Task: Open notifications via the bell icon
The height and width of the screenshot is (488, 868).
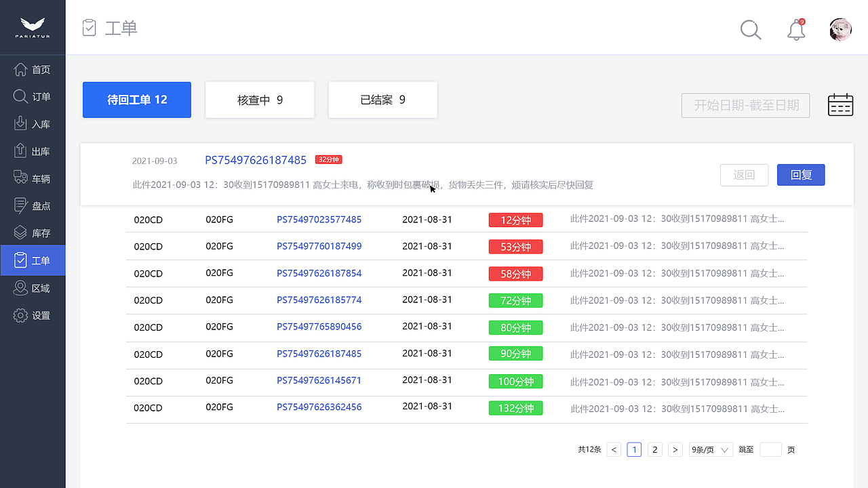Action: 795,30
